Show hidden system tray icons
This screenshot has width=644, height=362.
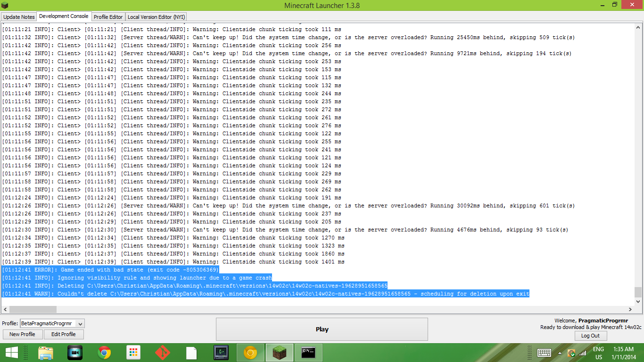[560, 353]
